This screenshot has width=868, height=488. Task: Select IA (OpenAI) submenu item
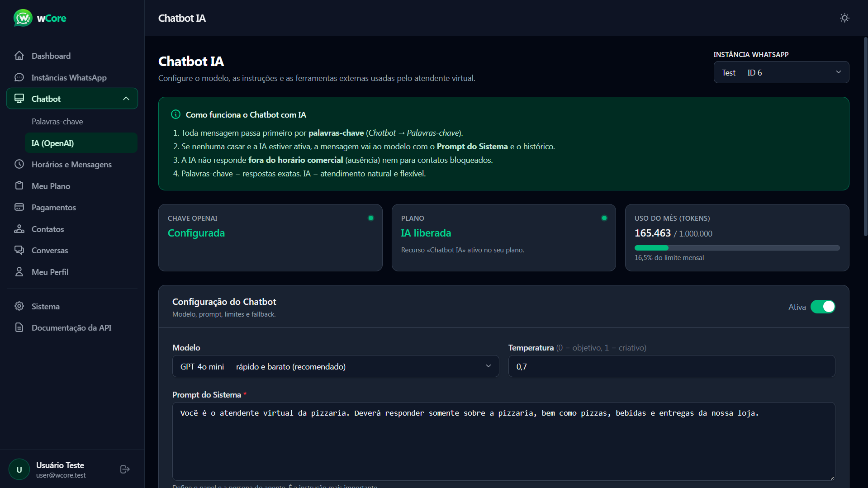click(81, 143)
